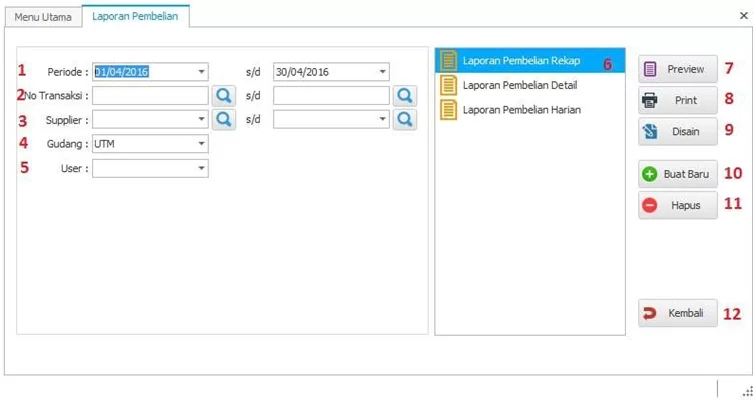Screen dimensions: 755x408
Task: Click Buat Baru to create new report
Action: tap(678, 174)
